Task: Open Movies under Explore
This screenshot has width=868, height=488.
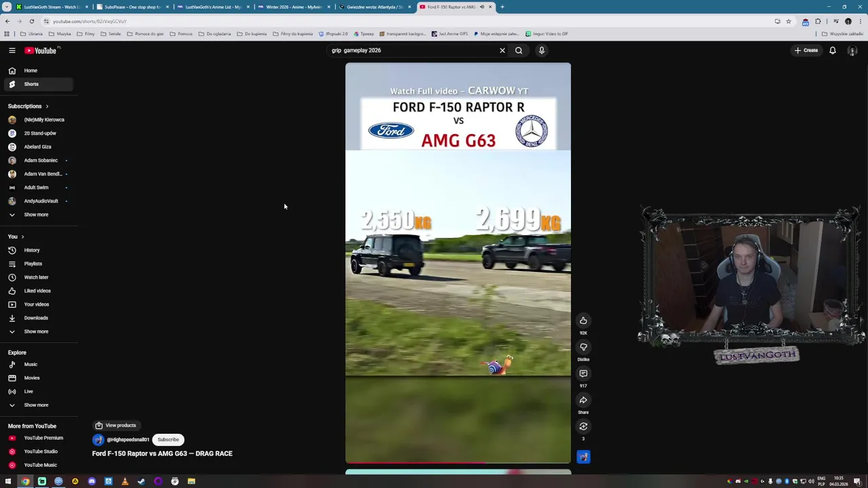Action: (39, 378)
